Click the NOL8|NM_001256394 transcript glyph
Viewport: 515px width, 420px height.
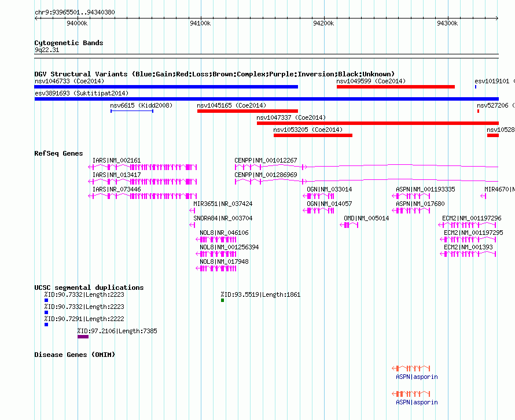(x=216, y=254)
